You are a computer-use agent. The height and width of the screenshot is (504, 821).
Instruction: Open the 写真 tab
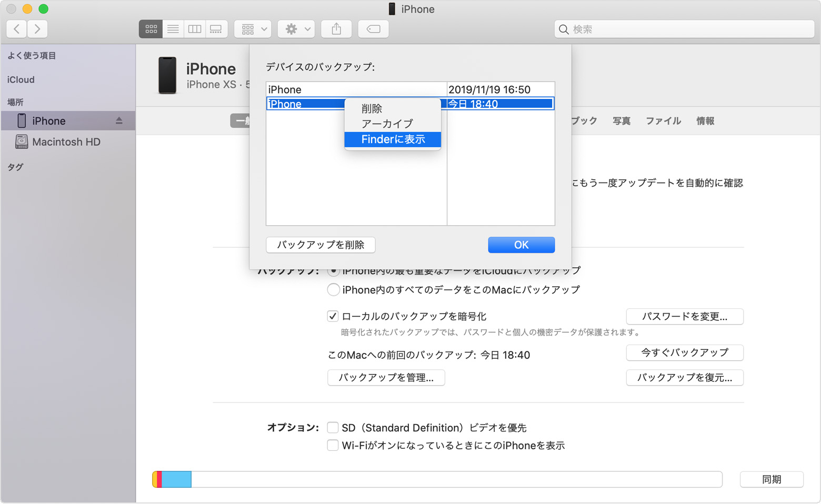click(x=622, y=121)
